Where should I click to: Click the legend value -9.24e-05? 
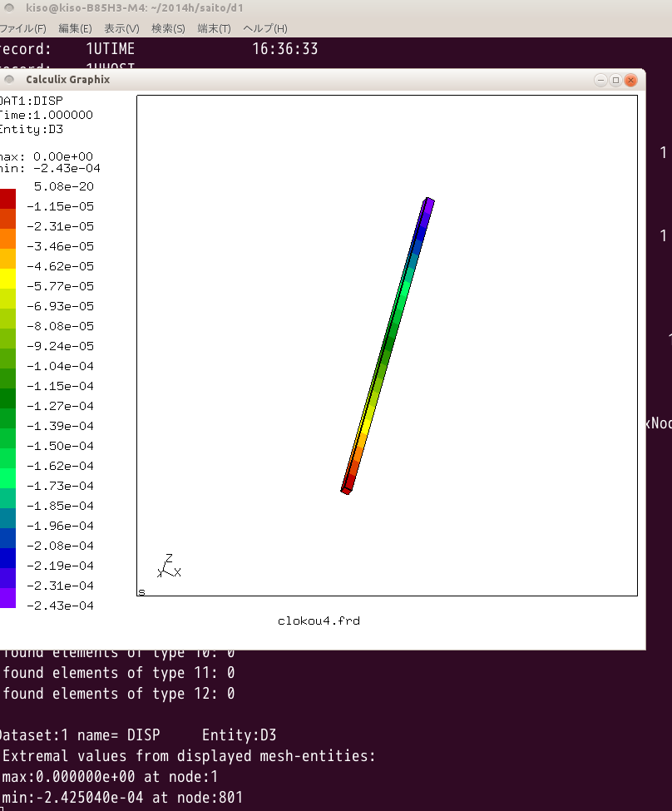[x=61, y=346]
